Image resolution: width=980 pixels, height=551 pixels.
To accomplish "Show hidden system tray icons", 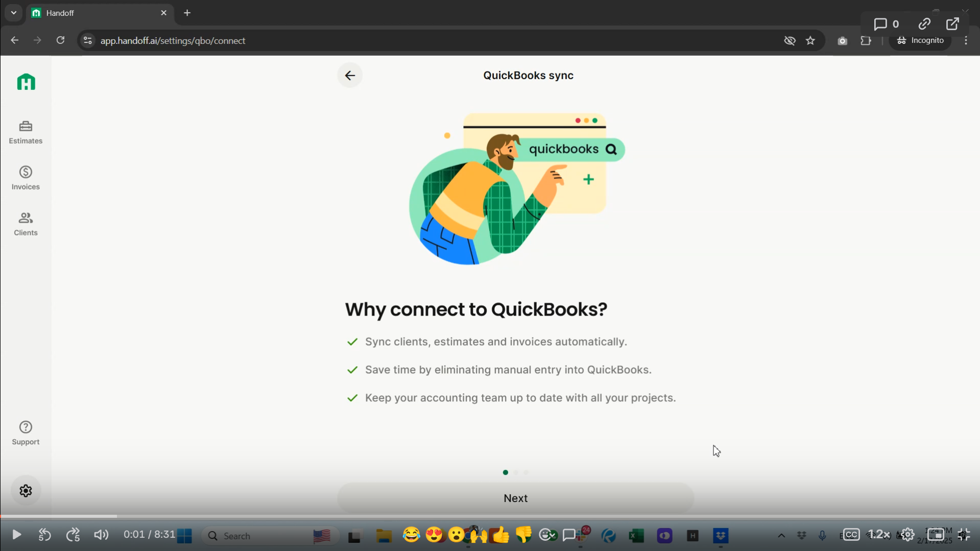I will tap(781, 536).
